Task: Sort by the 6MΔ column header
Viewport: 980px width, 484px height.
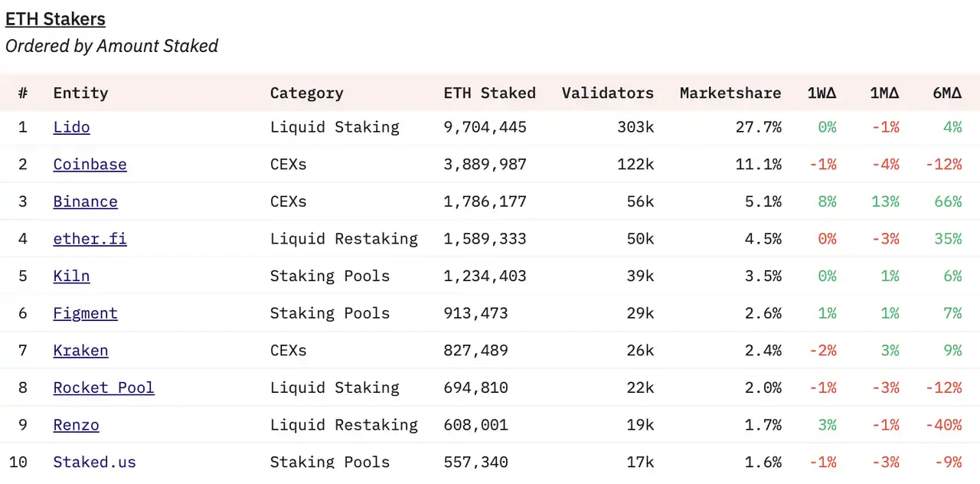Action: 947,93
